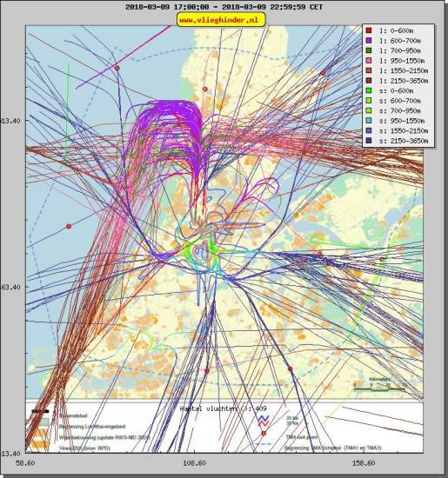Click the 'Woonbebouwing (update RWS-MD 2003)' label
Screen dimensions: 448x478
tap(104, 437)
